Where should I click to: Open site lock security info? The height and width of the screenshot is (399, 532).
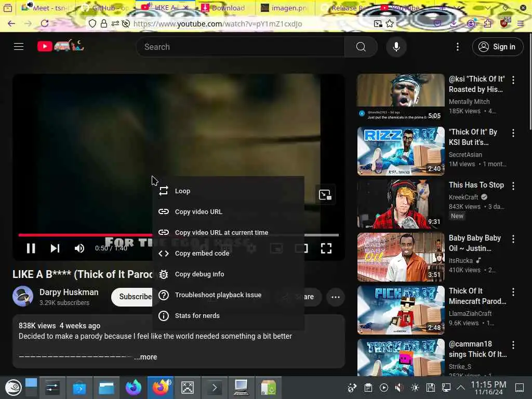coord(104,23)
